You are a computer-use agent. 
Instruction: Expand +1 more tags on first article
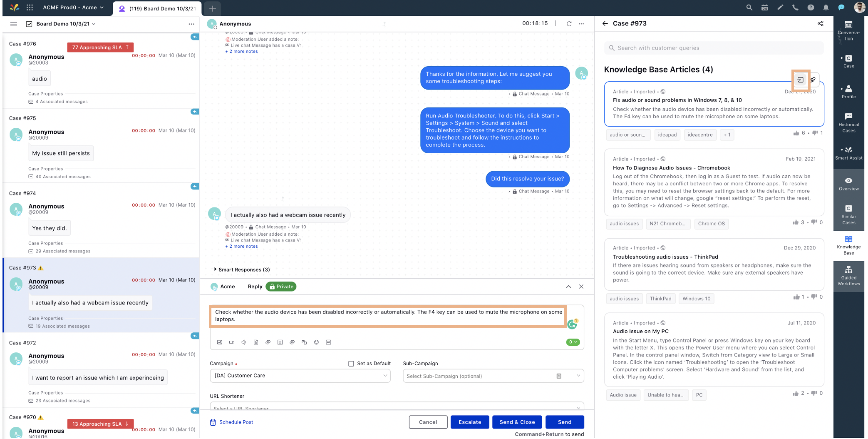(x=727, y=135)
